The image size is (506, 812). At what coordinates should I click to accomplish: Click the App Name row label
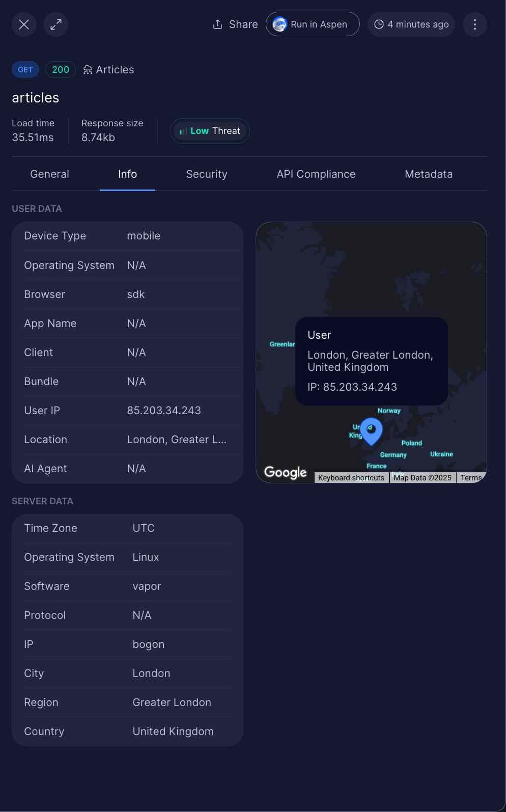coord(50,323)
